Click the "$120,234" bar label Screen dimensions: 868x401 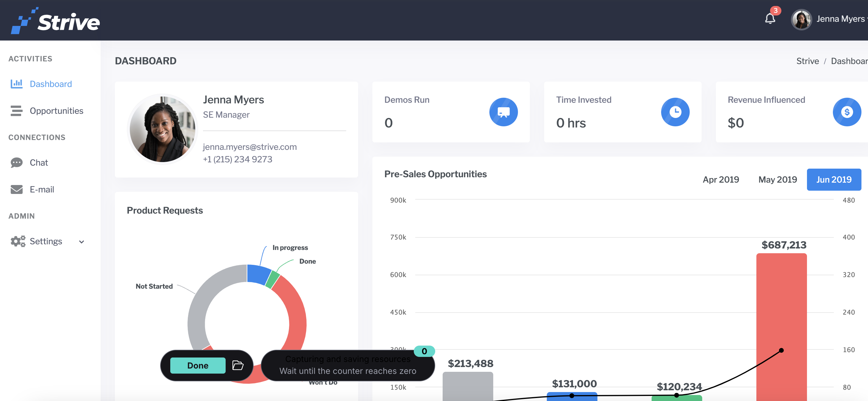point(679,386)
